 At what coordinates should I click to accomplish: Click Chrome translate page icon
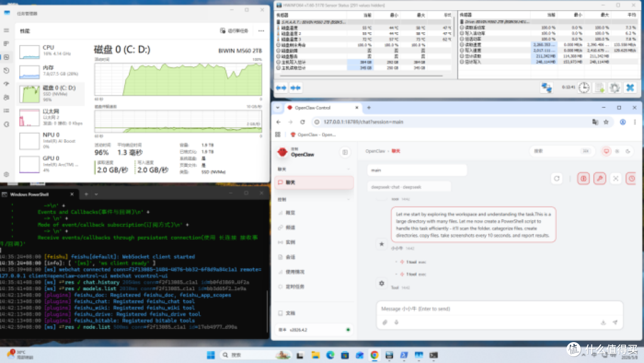pyautogui.click(x=595, y=122)
